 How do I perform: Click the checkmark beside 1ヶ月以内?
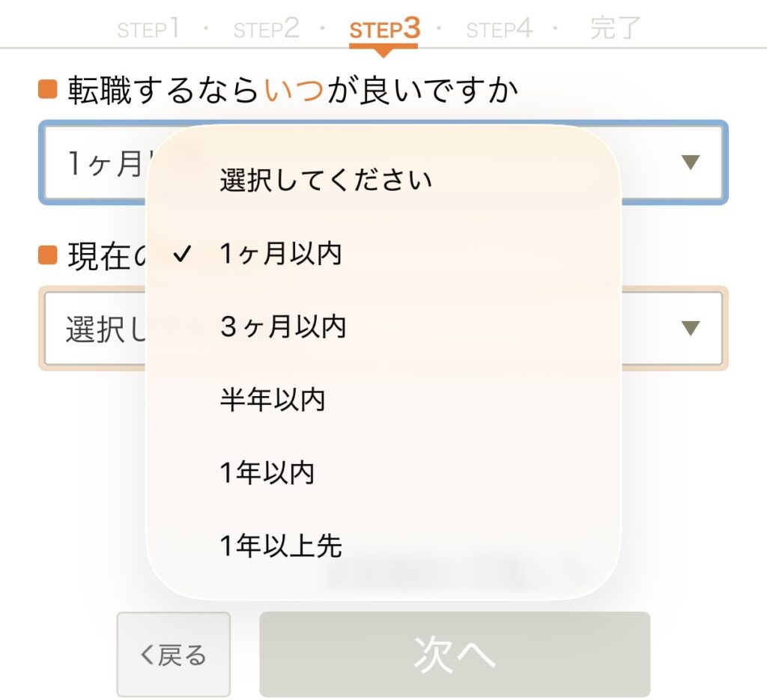(x=182, y=255)
